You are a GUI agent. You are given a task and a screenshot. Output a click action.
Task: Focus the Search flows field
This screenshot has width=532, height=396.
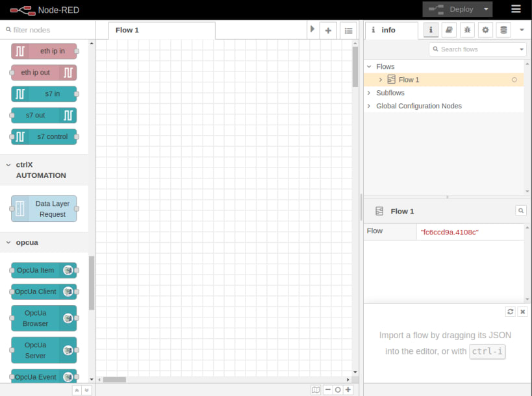[x=474, y=49]
